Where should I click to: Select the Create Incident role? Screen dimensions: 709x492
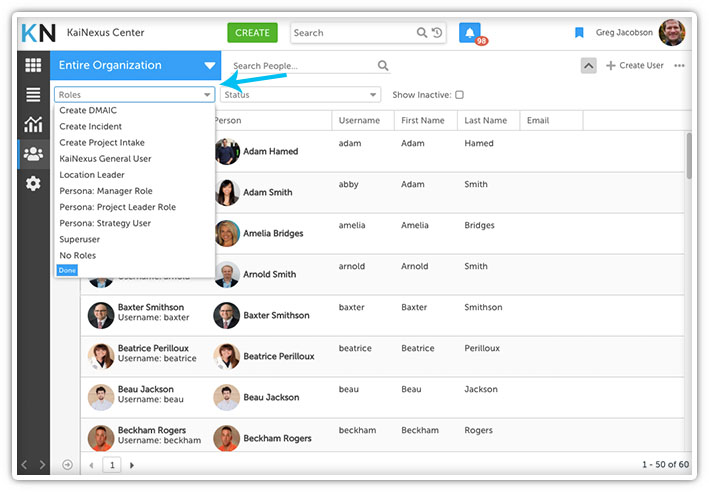[90, 127]
